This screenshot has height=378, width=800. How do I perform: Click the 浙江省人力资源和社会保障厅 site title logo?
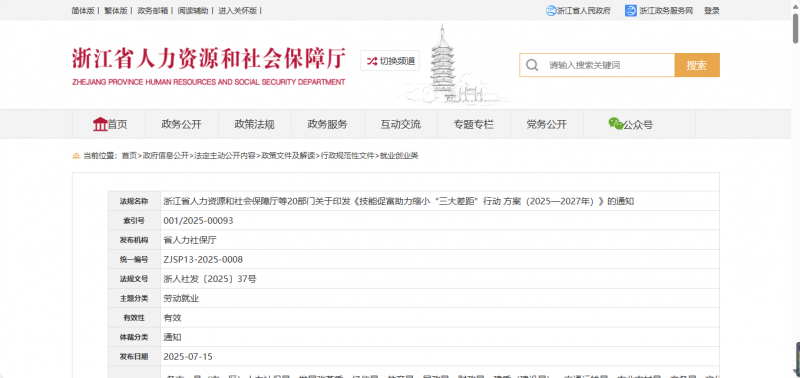click(x=209, y=65)
